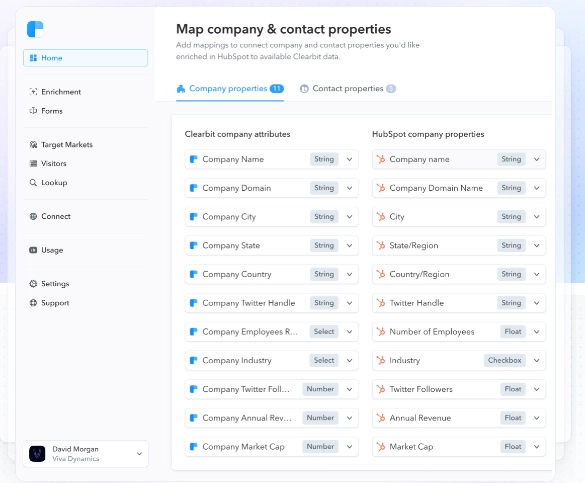The image size is (585, 483).
Task: Expand the HubSpot Company name chevron
Action: point(536,159)
